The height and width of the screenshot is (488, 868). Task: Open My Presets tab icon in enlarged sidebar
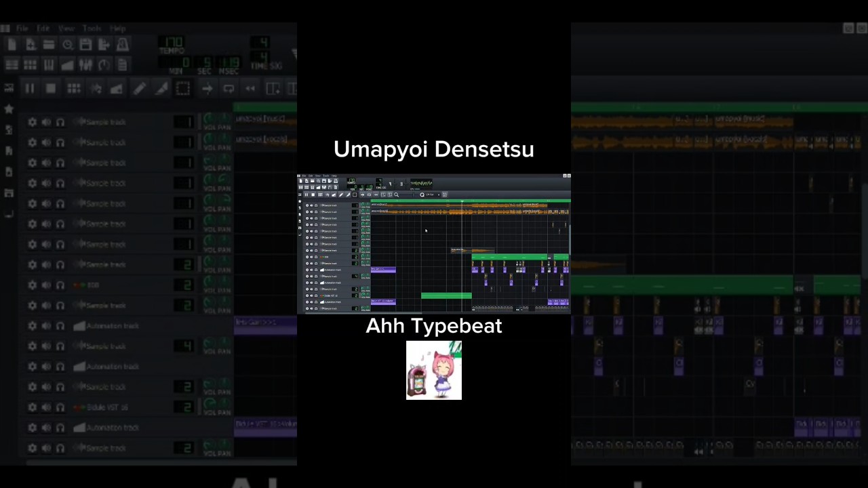(x=9, y=151)
